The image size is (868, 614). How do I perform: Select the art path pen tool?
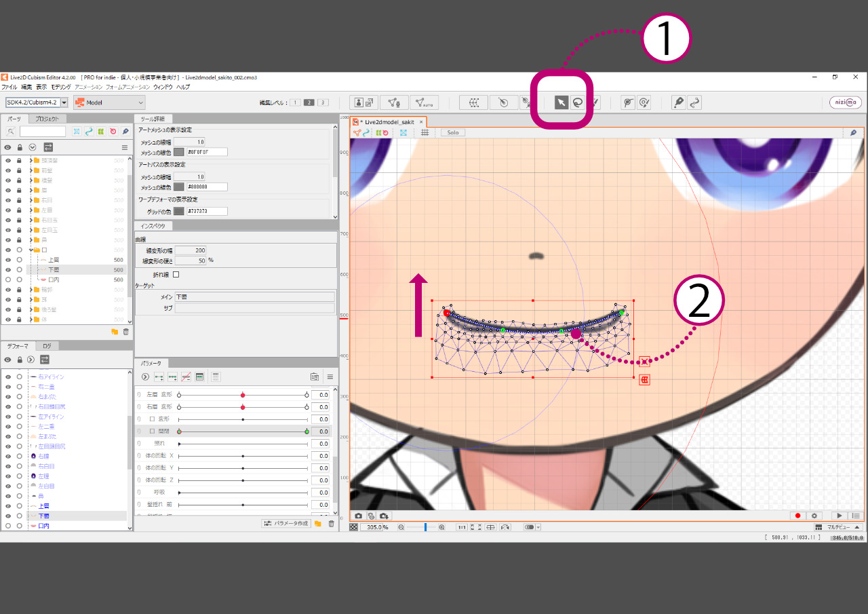point(678,102)
